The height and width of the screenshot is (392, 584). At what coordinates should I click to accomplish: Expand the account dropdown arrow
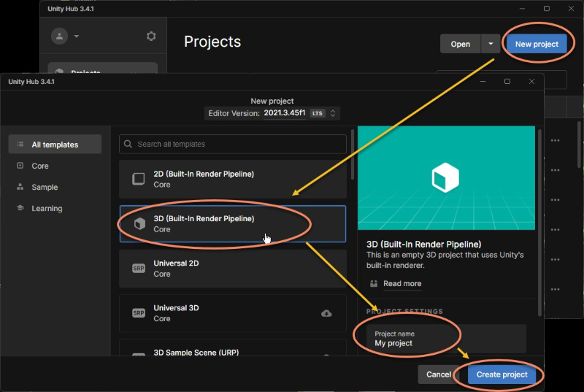click(x=77, y=36)
